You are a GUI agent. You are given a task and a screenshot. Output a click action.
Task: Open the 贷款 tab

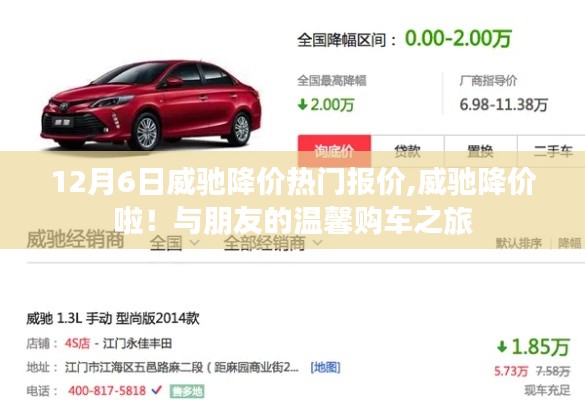tap(407, 151)
